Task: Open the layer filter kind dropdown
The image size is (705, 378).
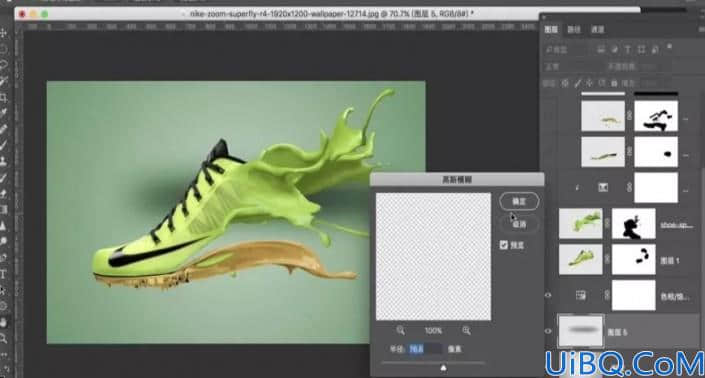Action: click(566, 49)
